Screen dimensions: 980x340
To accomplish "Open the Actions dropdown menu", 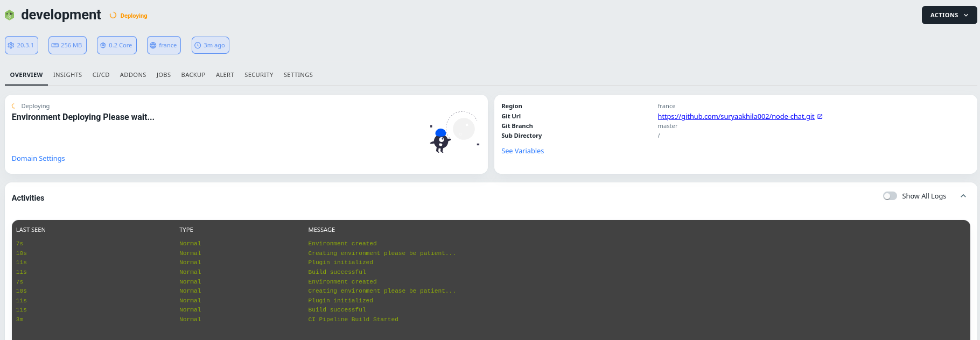I will pos(949,15).
